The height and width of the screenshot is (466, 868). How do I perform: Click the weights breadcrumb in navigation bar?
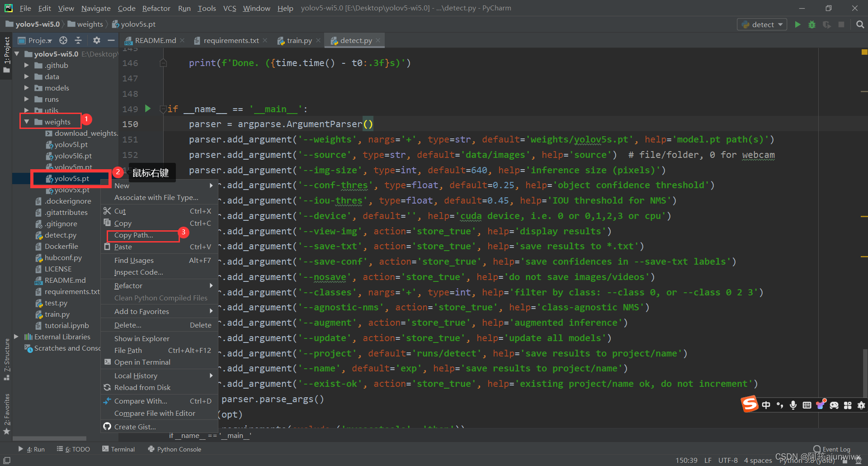coord(85,24)
